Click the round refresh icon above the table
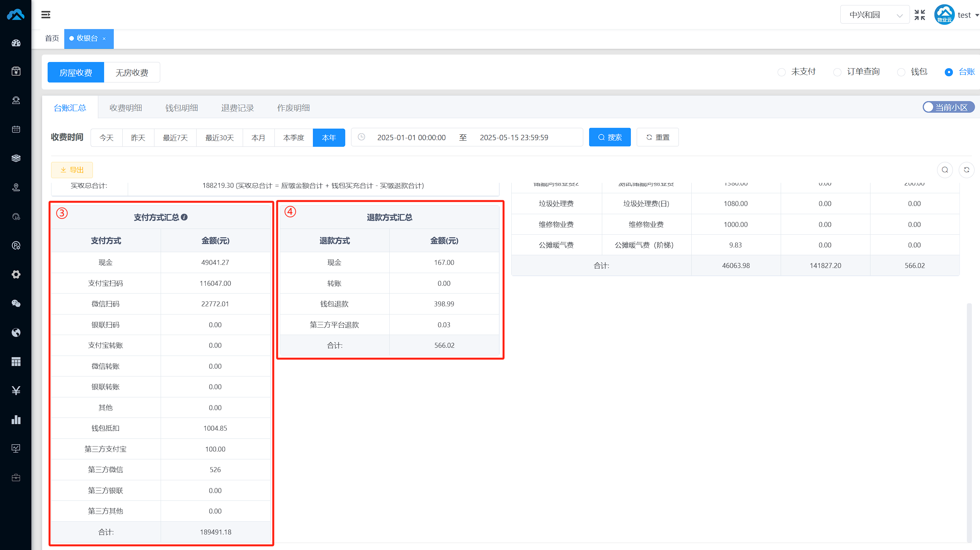This screenshot has height=550, width=980. pos(966,170)
